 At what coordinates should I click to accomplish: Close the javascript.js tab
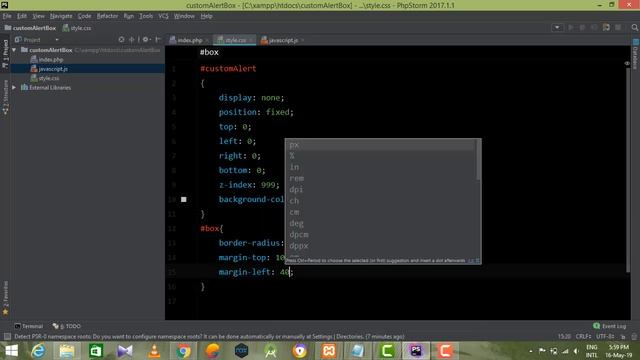click(302, 40)
